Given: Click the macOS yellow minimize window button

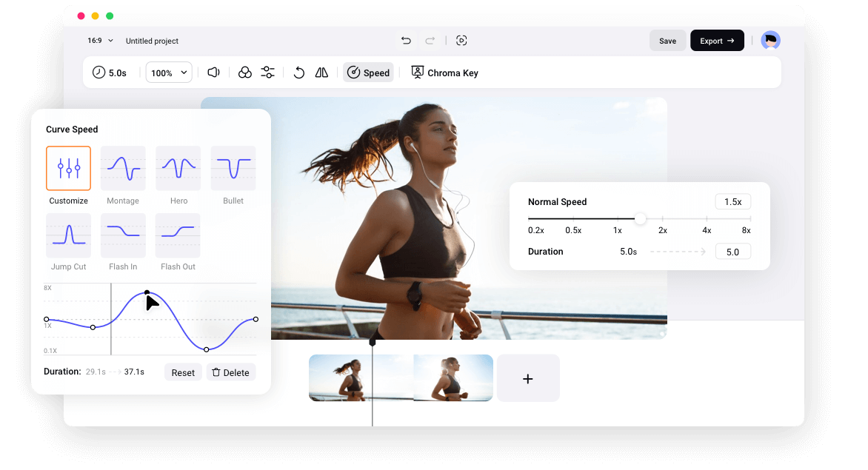Looking at the screenshot, I should [x=96, y=16].
